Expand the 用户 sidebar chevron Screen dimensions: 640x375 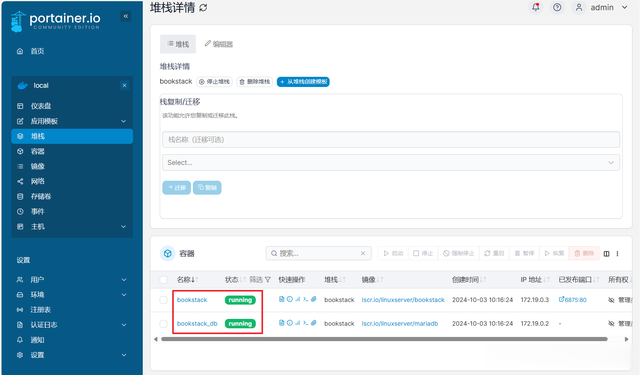click(x=123, y=280)
